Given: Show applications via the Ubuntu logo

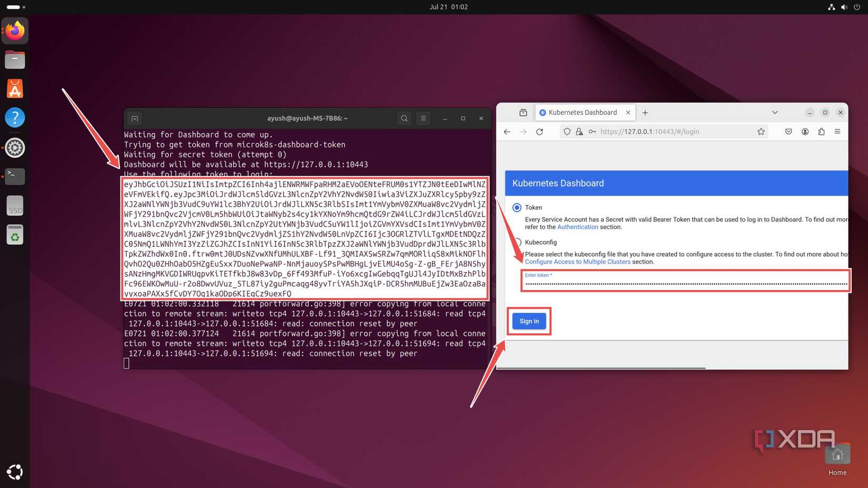Looking at the screenshot, I should tap(15, 472).
